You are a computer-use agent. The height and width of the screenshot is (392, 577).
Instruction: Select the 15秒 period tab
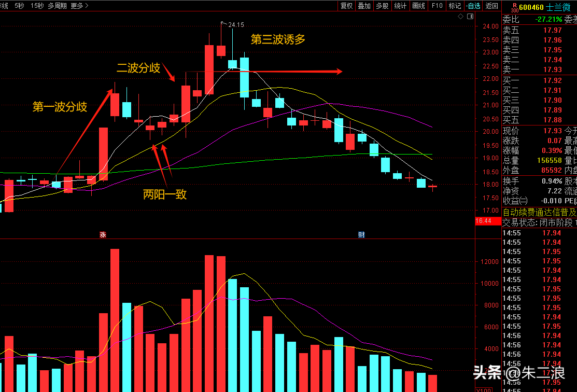[x=37, y=6]
